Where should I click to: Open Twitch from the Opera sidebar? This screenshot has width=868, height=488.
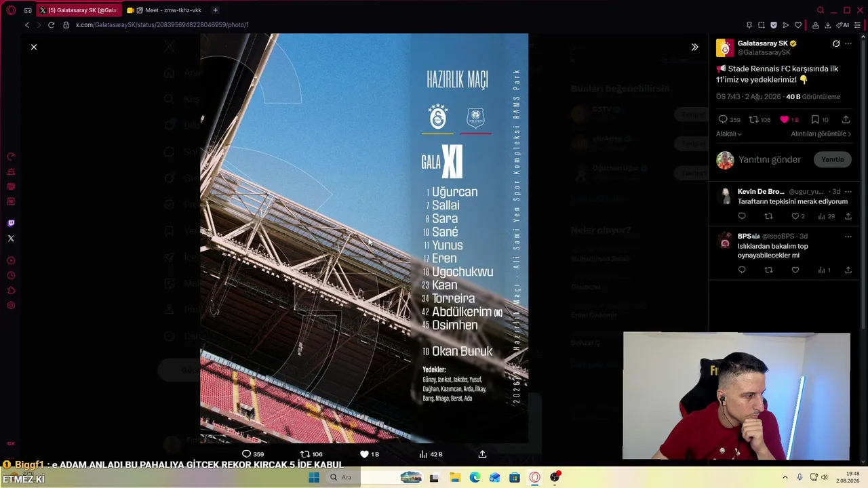(x=11, y=223)
